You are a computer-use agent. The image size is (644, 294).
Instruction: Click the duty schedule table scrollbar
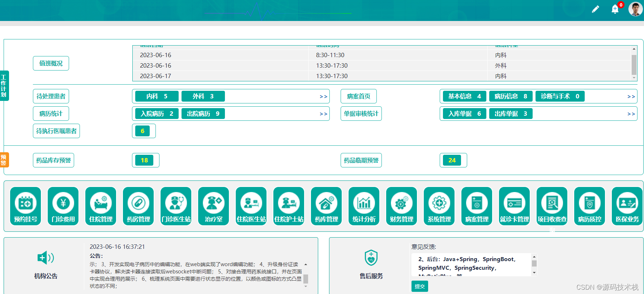coord(634,64)
